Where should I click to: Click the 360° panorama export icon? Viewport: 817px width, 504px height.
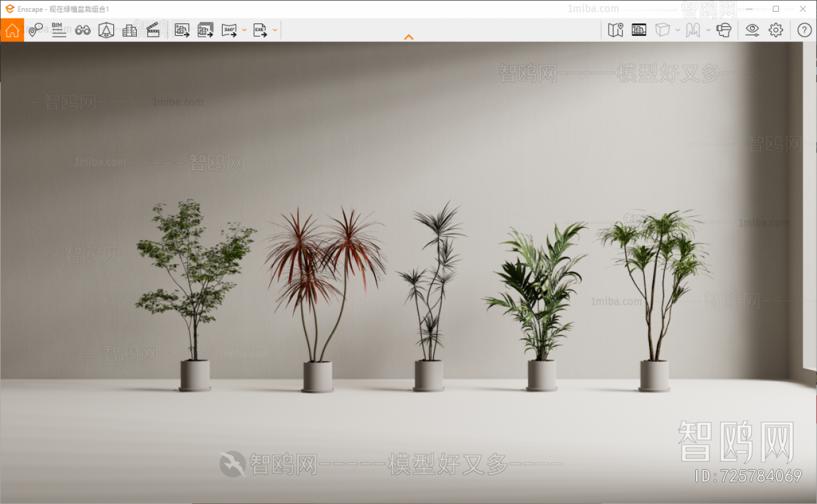[229, 30]
